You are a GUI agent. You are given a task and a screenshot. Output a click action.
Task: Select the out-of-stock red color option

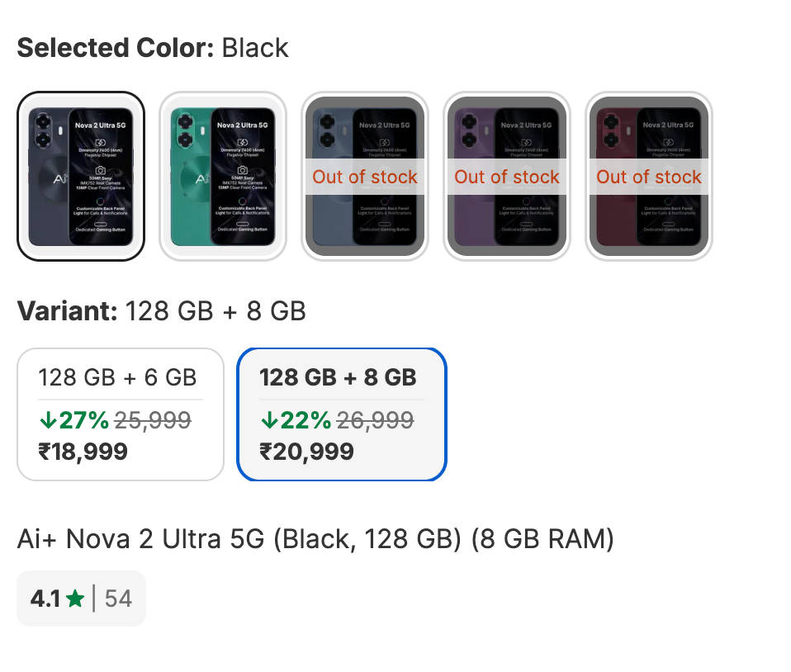point(649,177)
